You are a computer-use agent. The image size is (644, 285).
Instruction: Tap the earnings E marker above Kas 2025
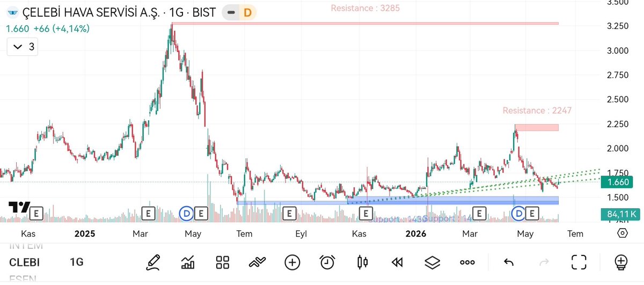365,214
